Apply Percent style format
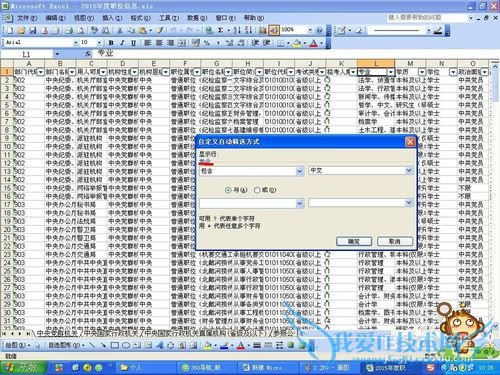 pyautogui.click(x=207, y=43)
